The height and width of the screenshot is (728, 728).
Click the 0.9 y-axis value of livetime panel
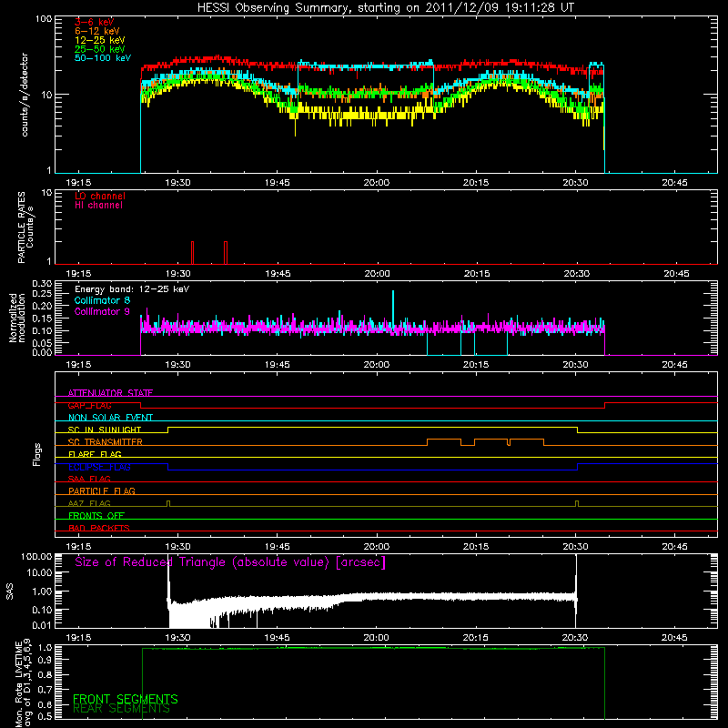click(x=45, y=660)
